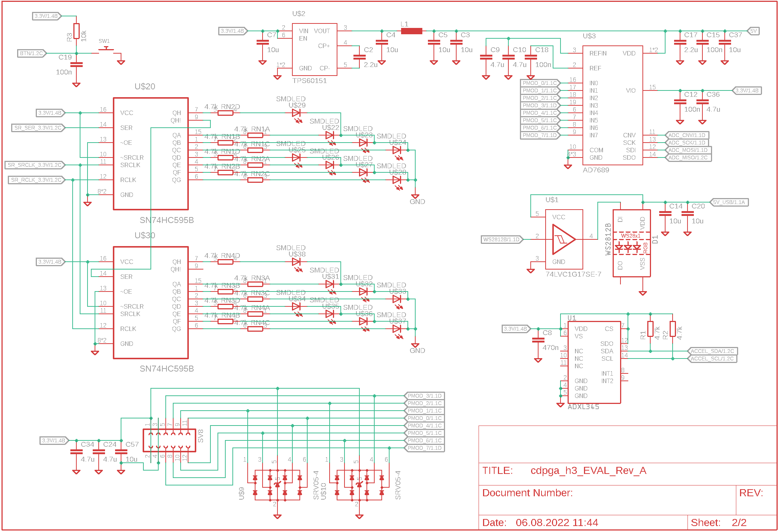
Task: Click the Sheet 2/2 indicator
Action: tap(719, 523)
